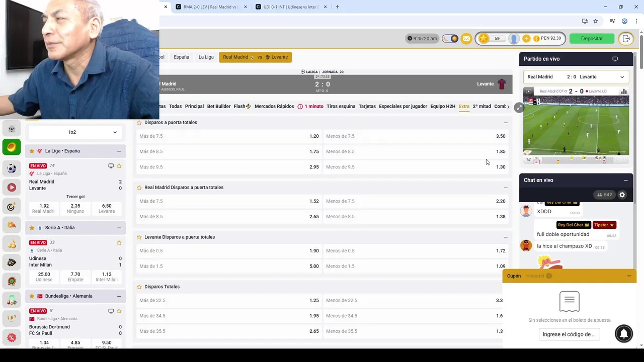This screenshot has height=362, width=644.
Task: Select 1.92 Real Madrid tercer gol odds
Action: click(44, 208)
